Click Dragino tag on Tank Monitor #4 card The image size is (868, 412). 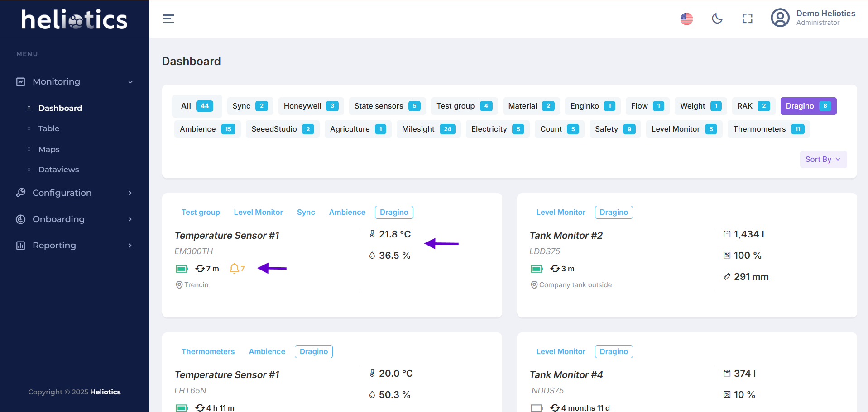pyautogui.click(x=614, y=351)
